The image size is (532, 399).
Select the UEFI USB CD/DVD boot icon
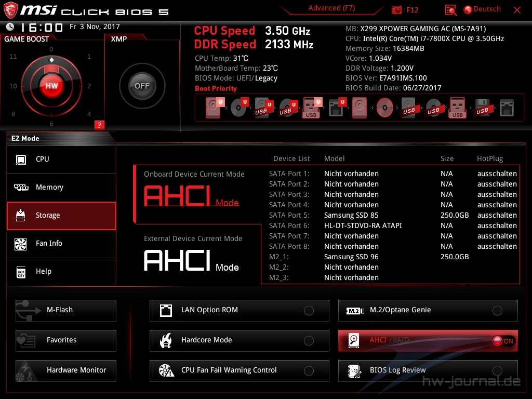click(288, 108)
